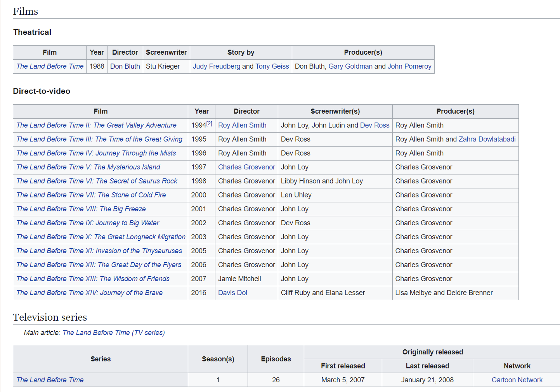This screenshot has width=560, height=392.
Task: Visit Tony Geiss's page
Action: click(272, 66)
